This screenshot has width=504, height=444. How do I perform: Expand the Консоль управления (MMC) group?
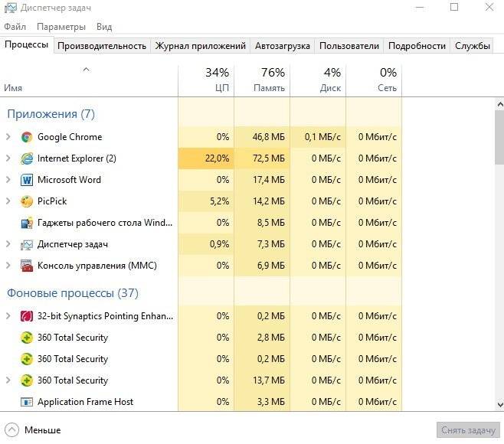8,266
